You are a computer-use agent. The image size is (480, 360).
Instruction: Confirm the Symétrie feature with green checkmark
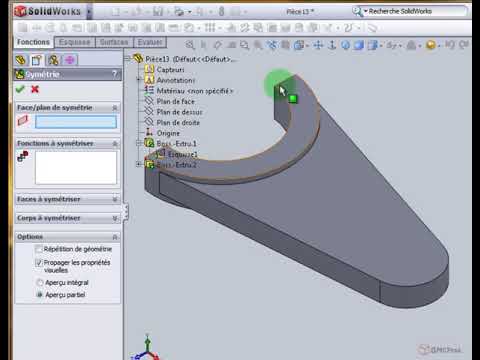coord(20,89)
